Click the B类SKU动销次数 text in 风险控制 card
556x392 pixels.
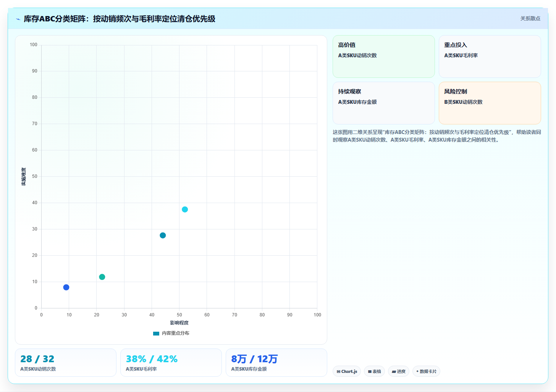coord(463,102)
